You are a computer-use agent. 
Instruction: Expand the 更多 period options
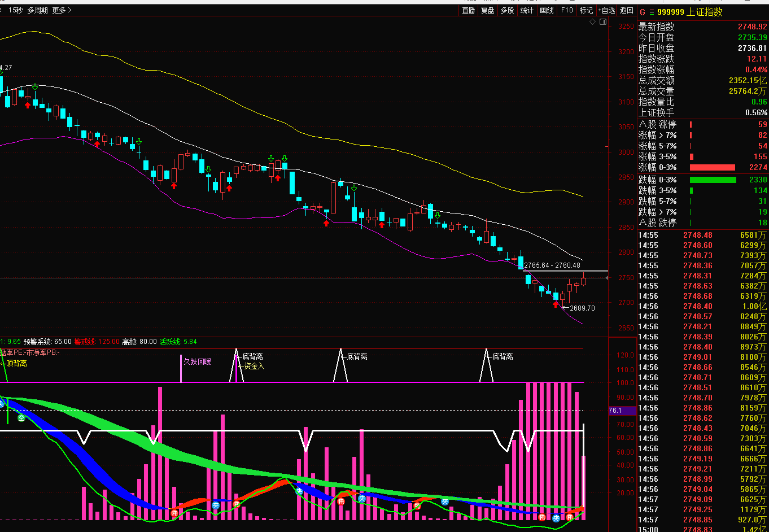pos(62,10)
